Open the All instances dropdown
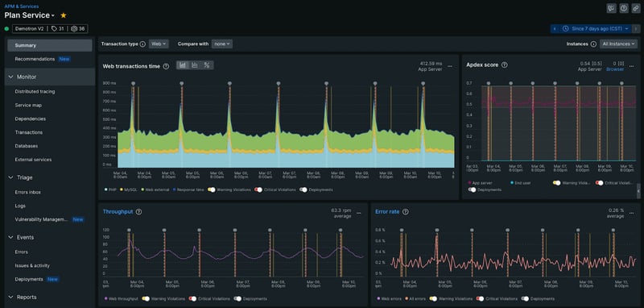Viewport: 644px width, 308px height. 618,44
